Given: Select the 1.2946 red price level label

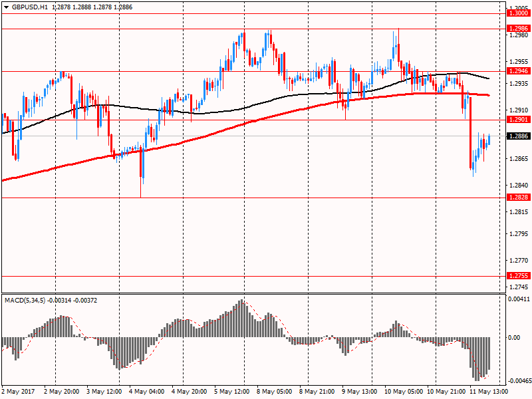Looking at the screenshot, I should click(519, 71).
